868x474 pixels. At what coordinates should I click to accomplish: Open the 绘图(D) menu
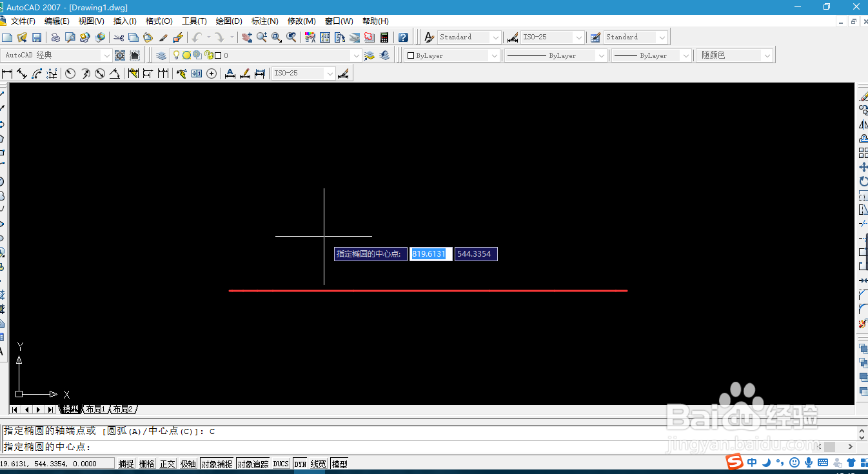click(x=229, y=21)
